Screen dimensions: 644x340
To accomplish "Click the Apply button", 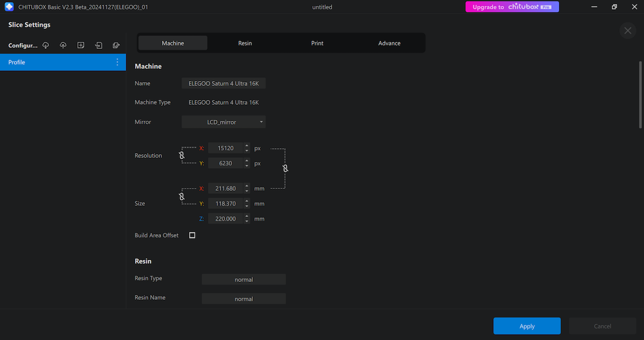I will [527, 326].
